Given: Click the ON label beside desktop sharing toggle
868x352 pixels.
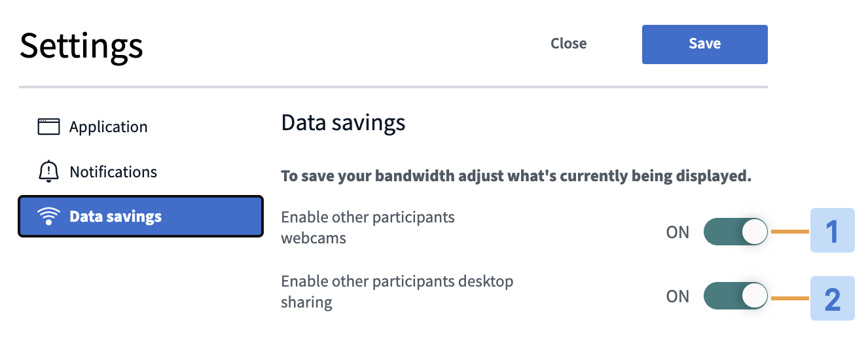Looking at the screenshot, I should [678, 296].
